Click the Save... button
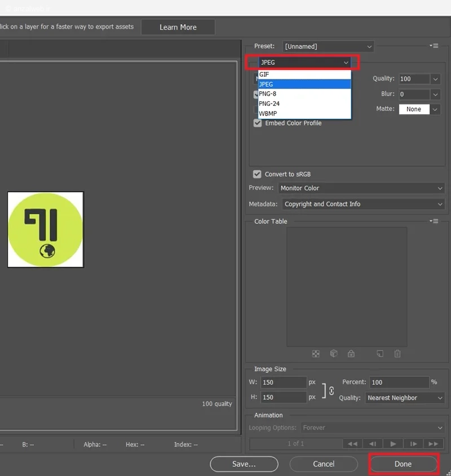This screenshot has width=451, height=476. pos(244,464)
